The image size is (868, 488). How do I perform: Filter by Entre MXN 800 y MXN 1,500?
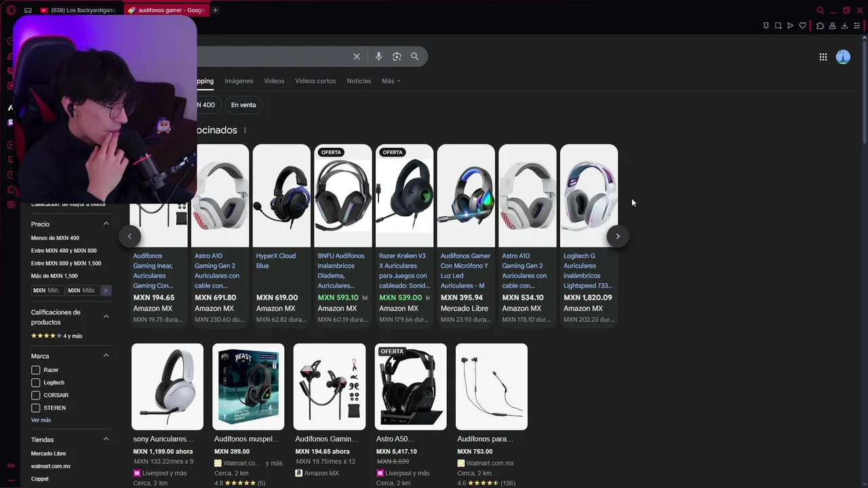tap(66, 263)
